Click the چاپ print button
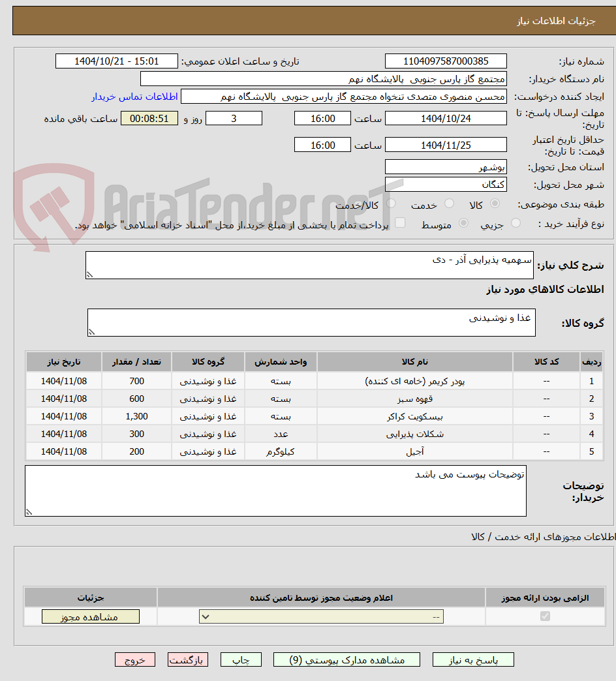This screenshot has height=681, width=616. tap(241, 659)
